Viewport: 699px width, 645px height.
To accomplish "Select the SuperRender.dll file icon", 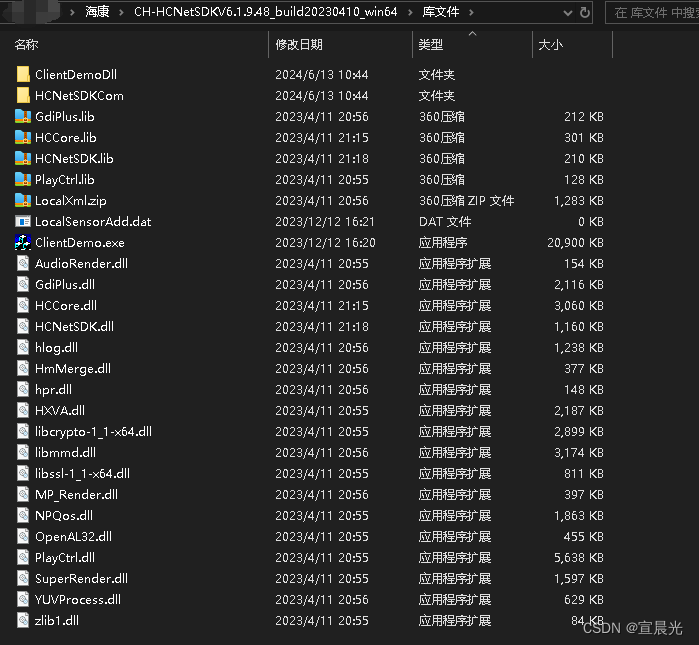I will click(23, 578).
